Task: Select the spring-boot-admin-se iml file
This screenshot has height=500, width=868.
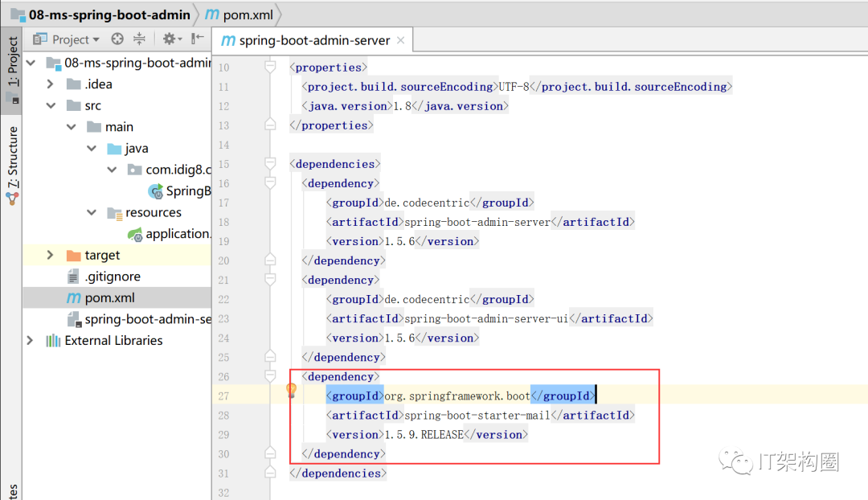Action: pyautogui.click(x=148, y=319)
